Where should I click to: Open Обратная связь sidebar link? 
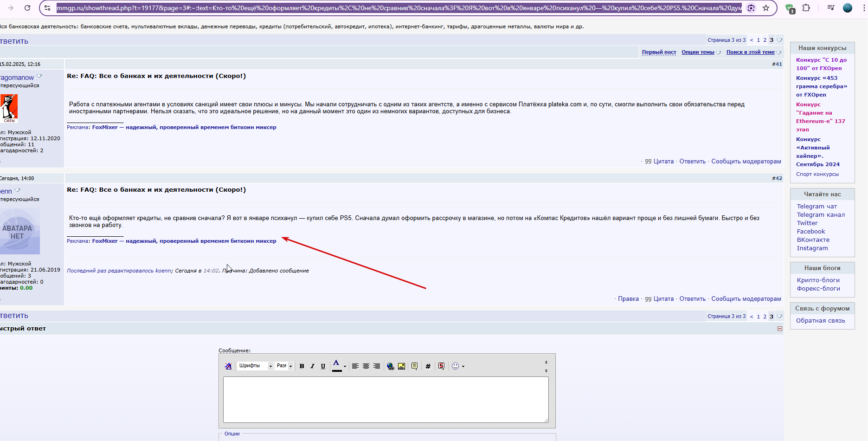point(821,321)
